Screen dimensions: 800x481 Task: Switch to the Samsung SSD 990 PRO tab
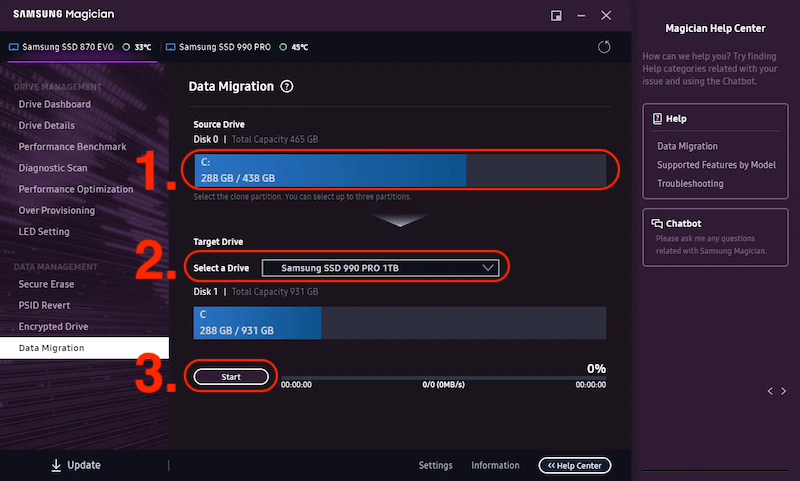(x=228, y=47)
